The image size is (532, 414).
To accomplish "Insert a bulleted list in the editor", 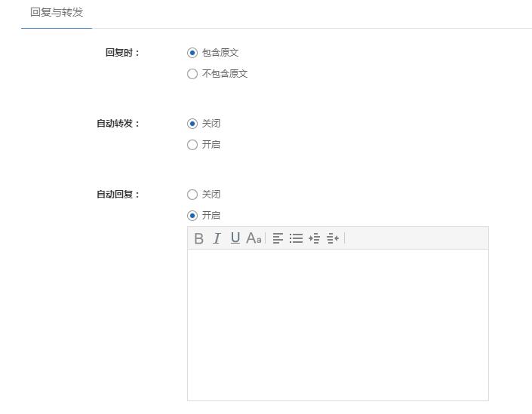I will [x=296, y=238].
